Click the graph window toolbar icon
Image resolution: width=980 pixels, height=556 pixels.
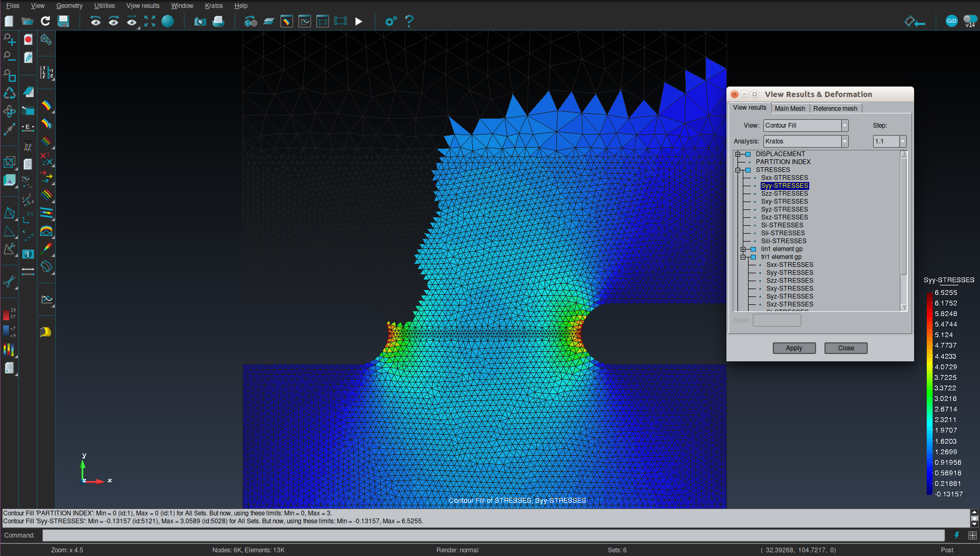coord(305,21)
